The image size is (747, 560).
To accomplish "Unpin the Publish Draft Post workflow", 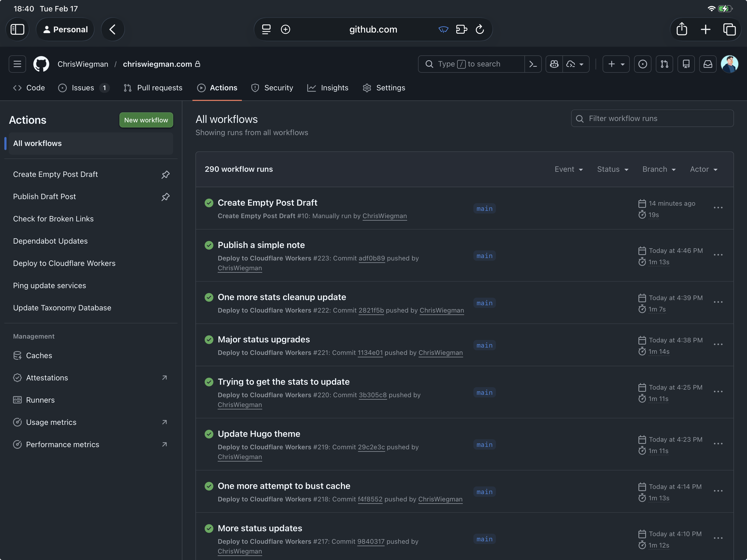I will 166,197.
